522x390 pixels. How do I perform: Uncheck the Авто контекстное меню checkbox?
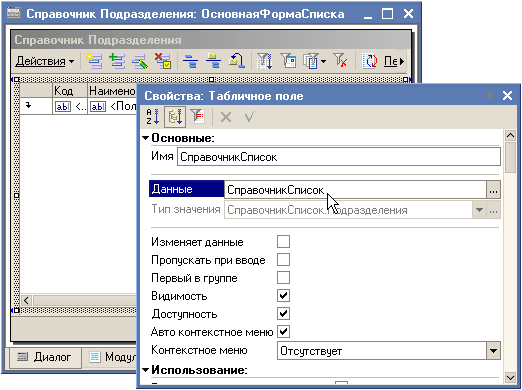283,332
